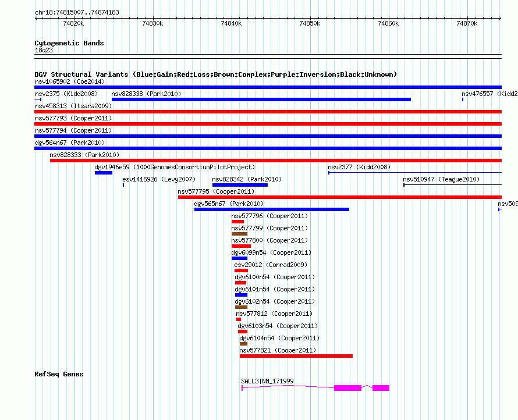Click the nsv577796 (Cooper2011) label
The height and width of the screenshot is (420, 518).
pos(269,216)
